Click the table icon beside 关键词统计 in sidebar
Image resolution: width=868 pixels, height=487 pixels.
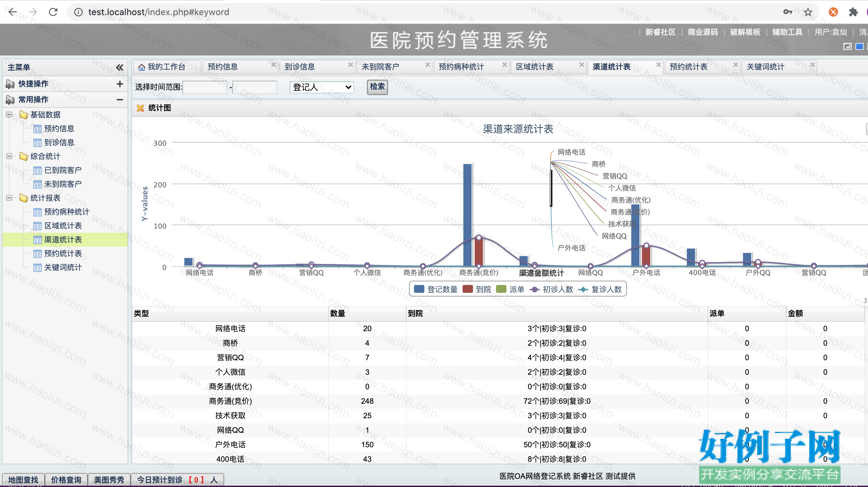click(37, 268)
